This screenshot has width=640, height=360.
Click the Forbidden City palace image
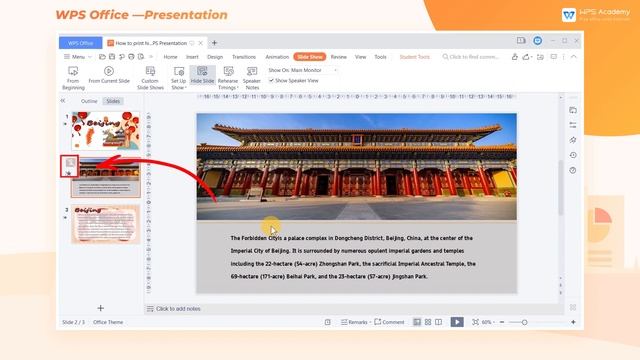(356, 167)
